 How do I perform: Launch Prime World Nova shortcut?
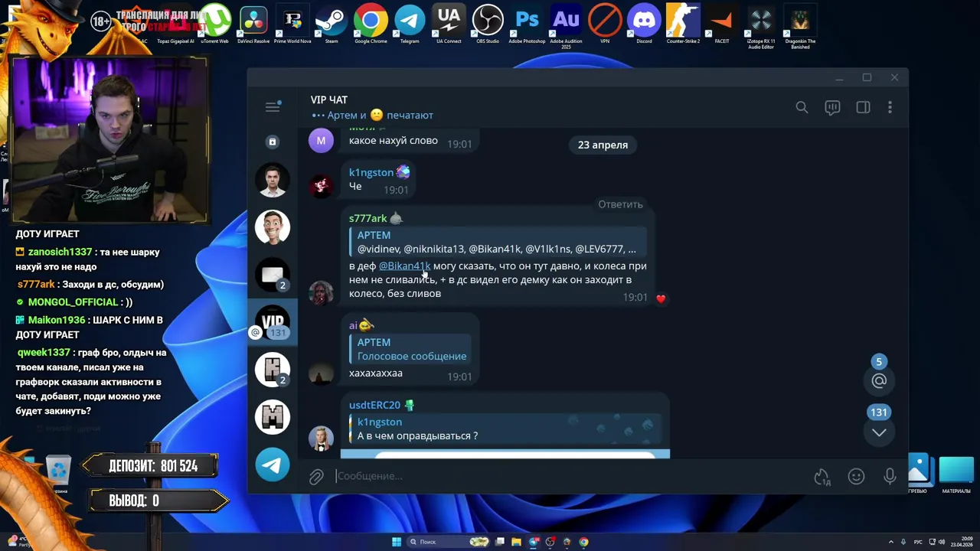(x=292, y=24)
